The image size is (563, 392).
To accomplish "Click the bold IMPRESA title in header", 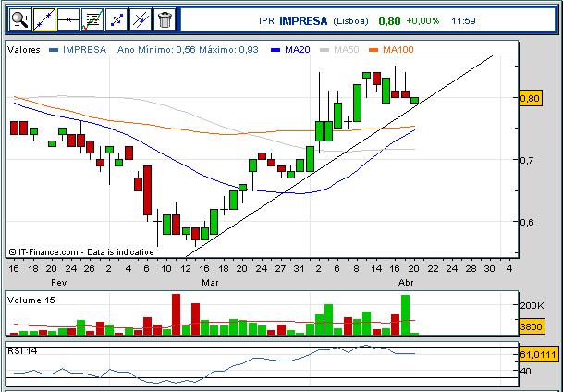I will (303, 21).
